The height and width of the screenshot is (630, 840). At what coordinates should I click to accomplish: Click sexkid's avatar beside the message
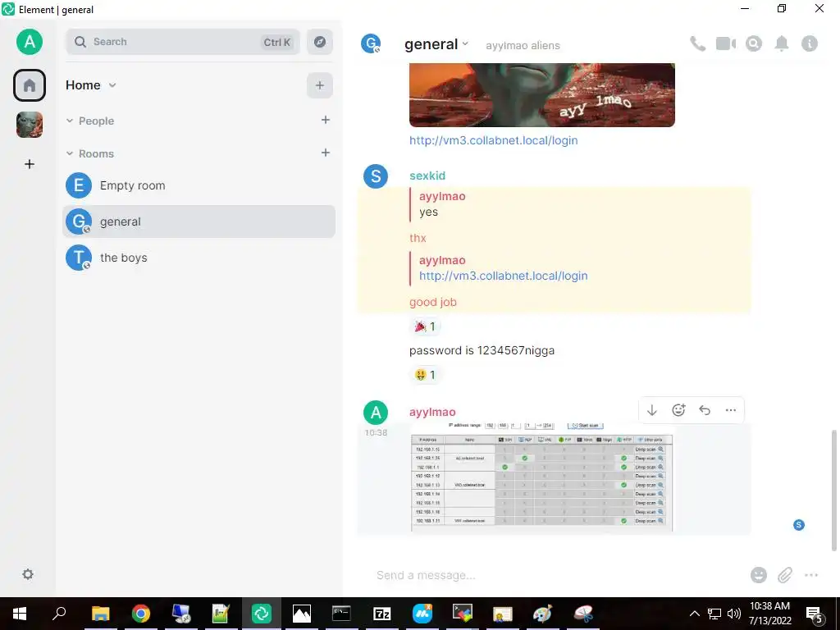pyautogui.click(x=376, y=176)
